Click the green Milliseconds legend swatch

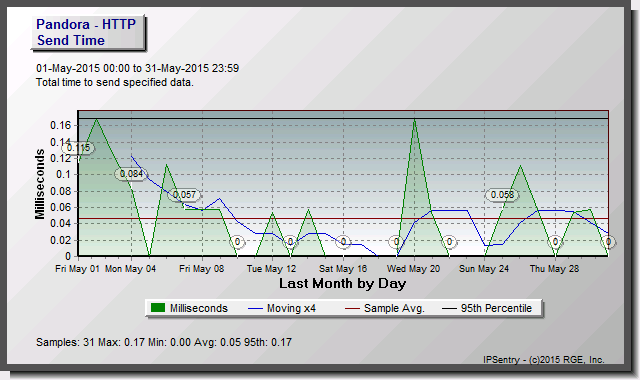pyautogui.click(x=158, y=308)
